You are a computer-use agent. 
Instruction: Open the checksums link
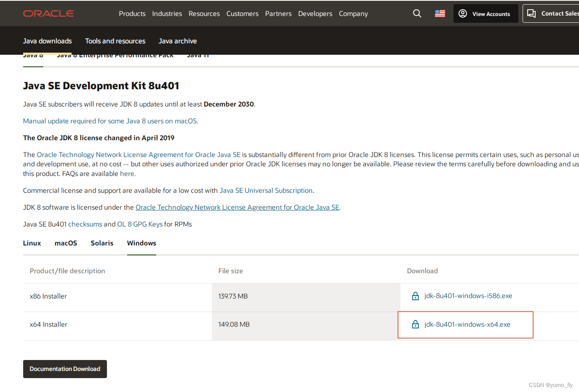[x=85, y=224]
